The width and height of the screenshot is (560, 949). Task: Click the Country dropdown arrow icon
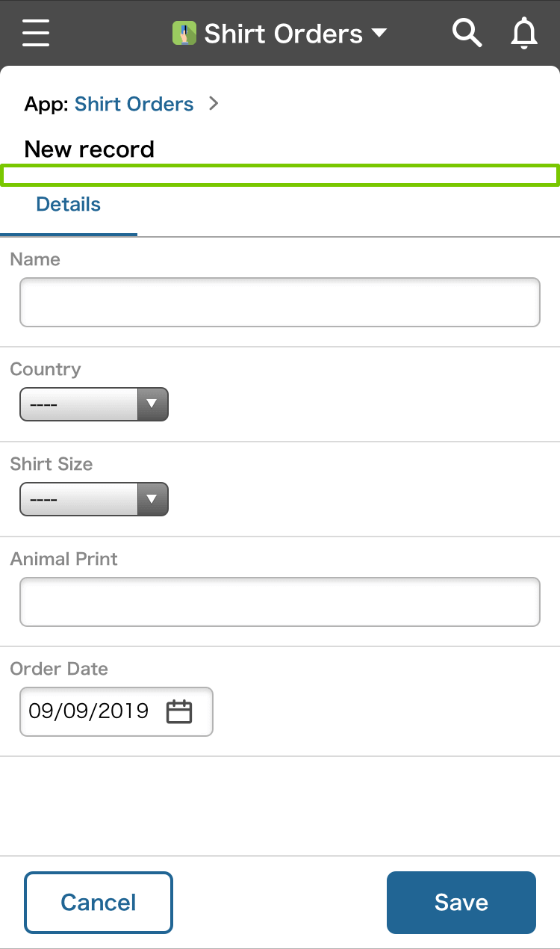pos(155,404)
